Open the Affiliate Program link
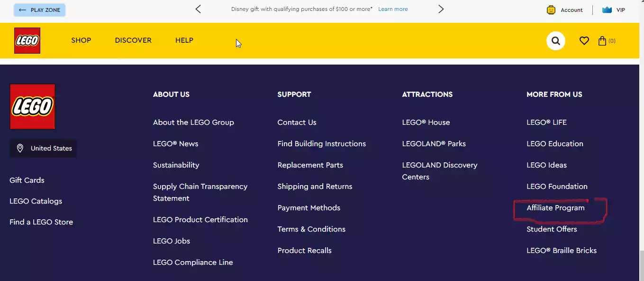 tap(555, 208)
